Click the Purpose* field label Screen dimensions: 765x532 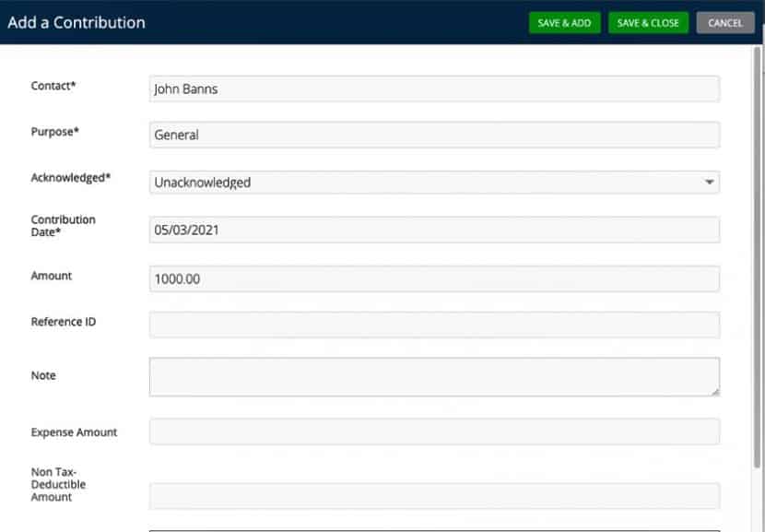(x=55, y=132)
